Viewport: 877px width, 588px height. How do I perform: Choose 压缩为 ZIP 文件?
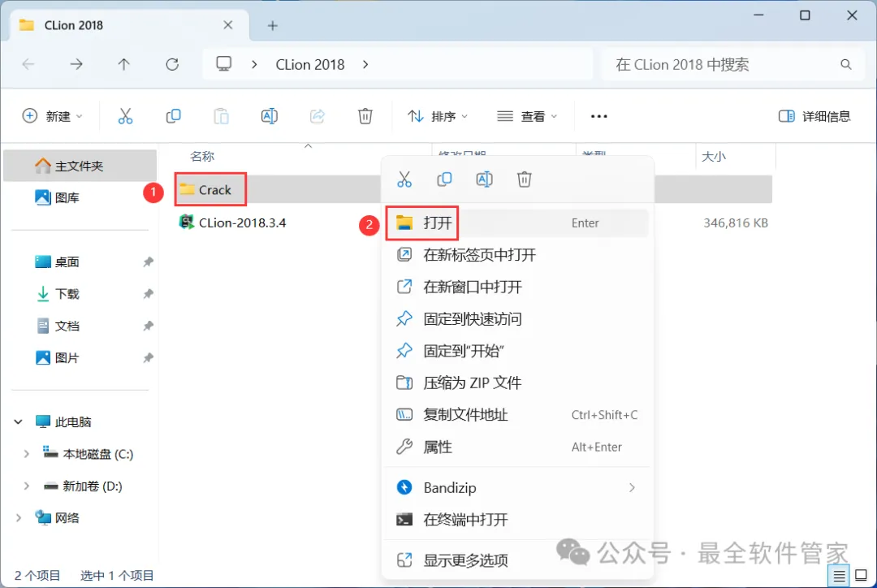(516, 383)
